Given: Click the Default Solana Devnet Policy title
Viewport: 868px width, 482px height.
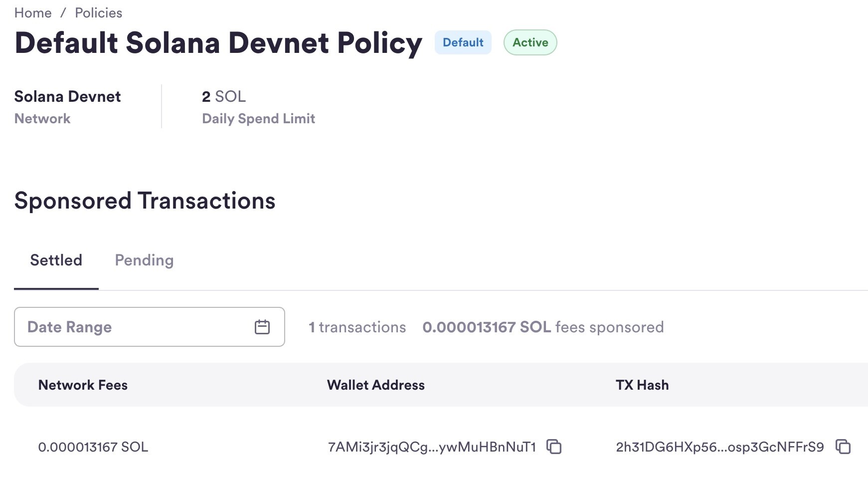Looking at the screenshot, I should point(218,43).
